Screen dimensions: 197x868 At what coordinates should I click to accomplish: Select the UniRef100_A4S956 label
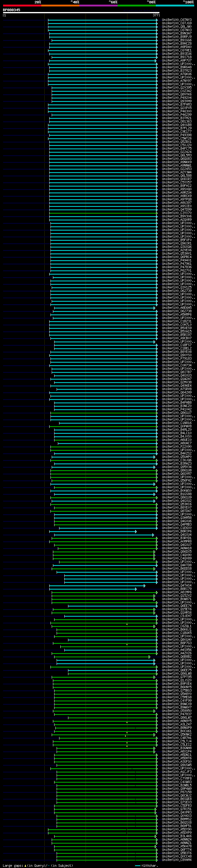[177, 650]
